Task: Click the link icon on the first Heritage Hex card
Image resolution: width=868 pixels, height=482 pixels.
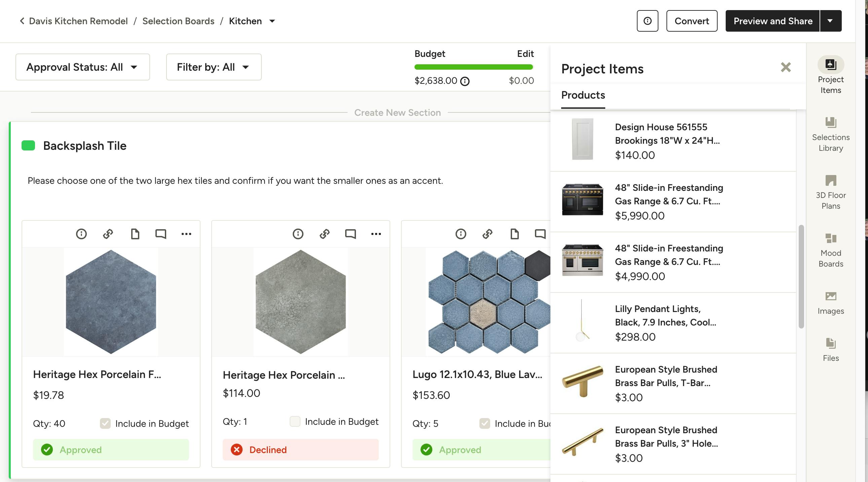Action: [107, 234]
